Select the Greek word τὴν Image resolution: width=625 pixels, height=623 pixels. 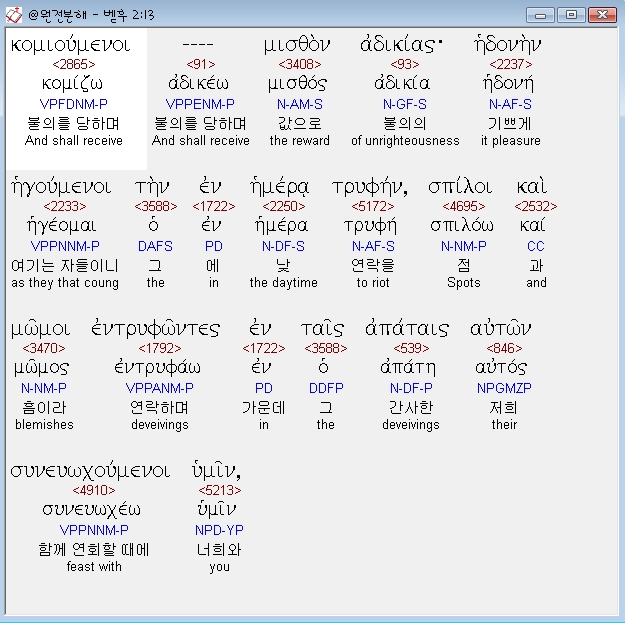(152, 187)
